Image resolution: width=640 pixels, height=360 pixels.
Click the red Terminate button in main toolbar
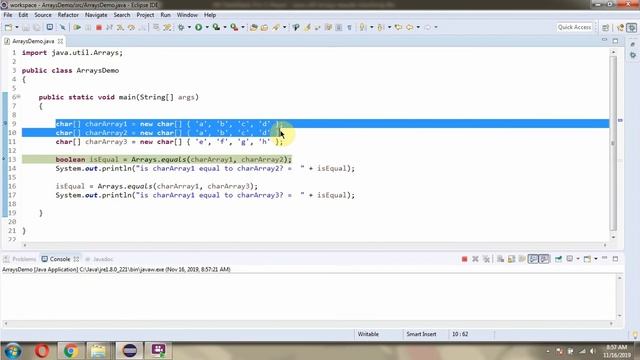tap(99, 27)
